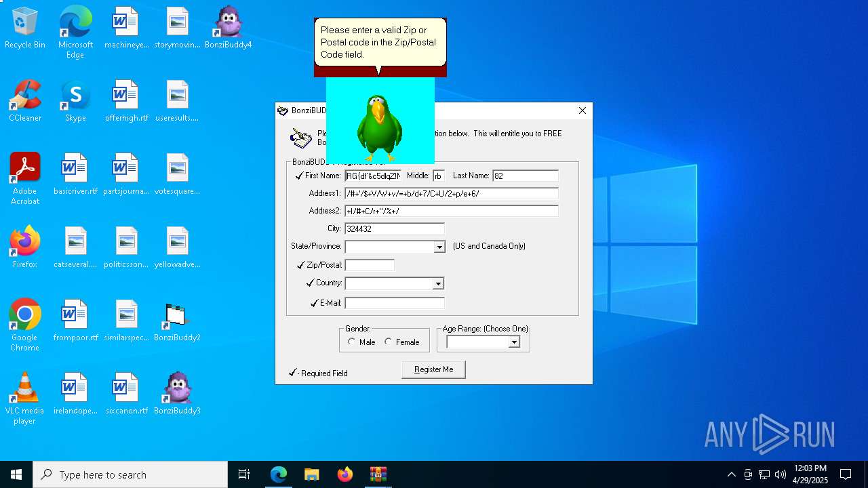This screenshot has width=868, height=488.
Task: Select the catseveral image file icon
Action: [x=75, y=247]
